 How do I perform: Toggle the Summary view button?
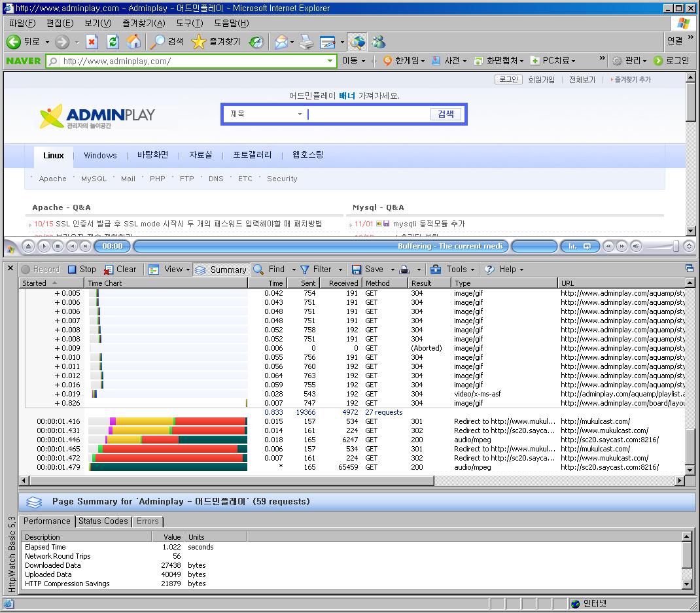point(220,270)
